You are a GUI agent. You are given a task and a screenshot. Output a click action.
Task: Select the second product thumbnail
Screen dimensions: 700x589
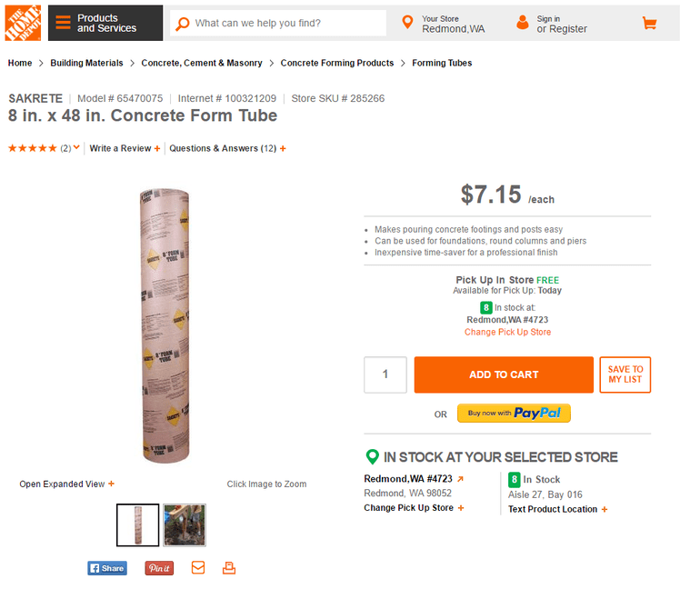185,524
